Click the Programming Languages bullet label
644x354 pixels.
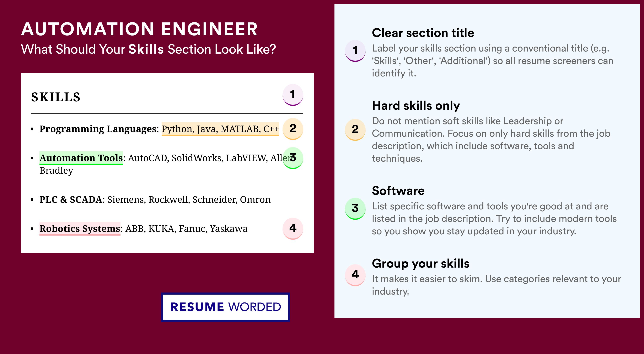[98, 129]
